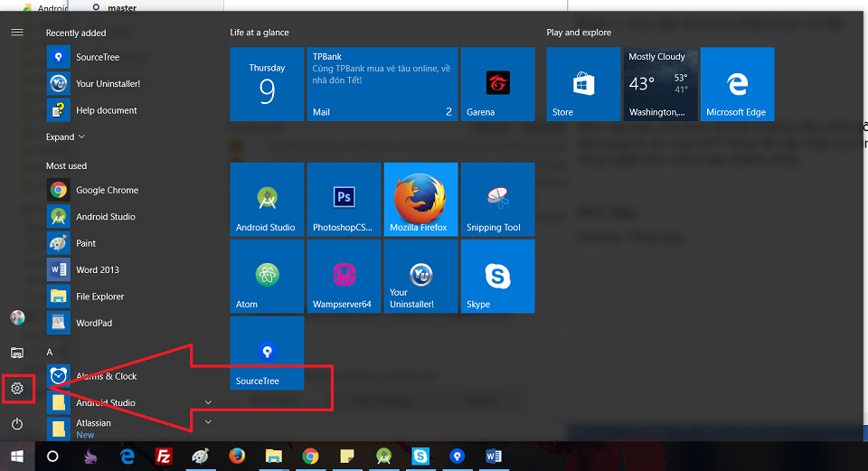
Task: Expand the Android Studio folder chevron
Action: pos(208,402)
